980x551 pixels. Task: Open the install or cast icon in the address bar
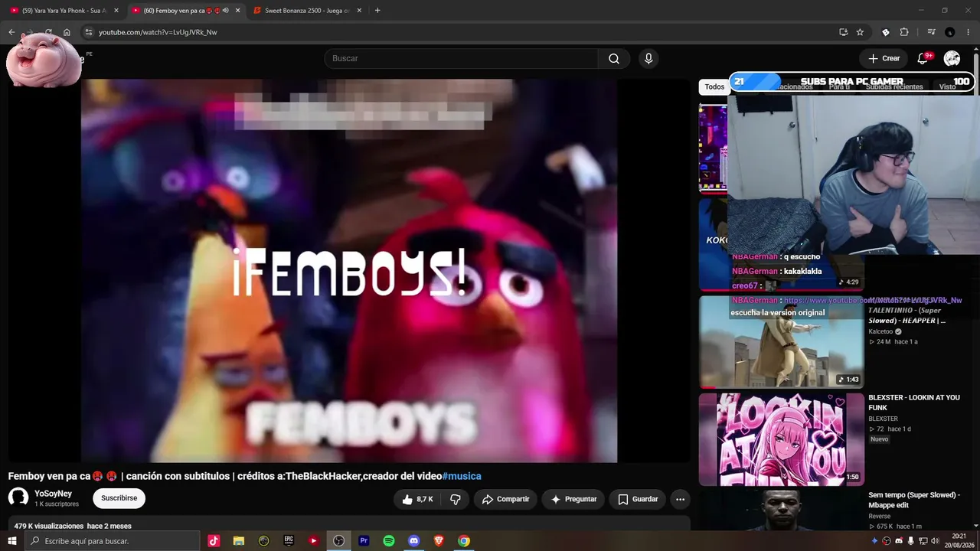(x=843, y=32)
